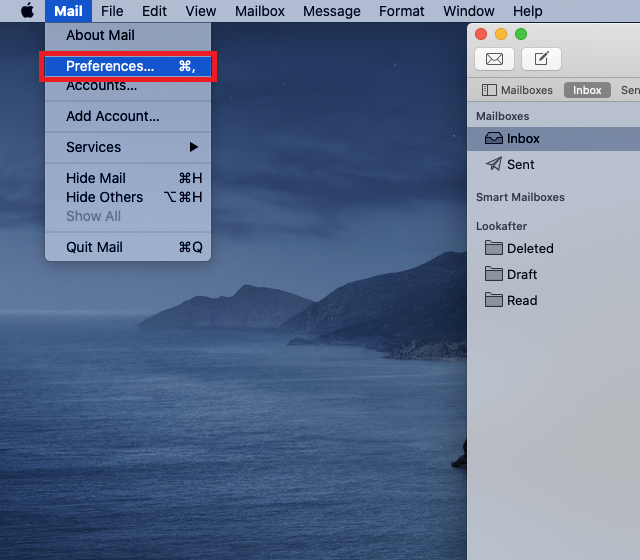Choose Accounts… from the Mail menu
This screenshot has height=560, width=640.
pyautogui.click(x=128, y=85)
